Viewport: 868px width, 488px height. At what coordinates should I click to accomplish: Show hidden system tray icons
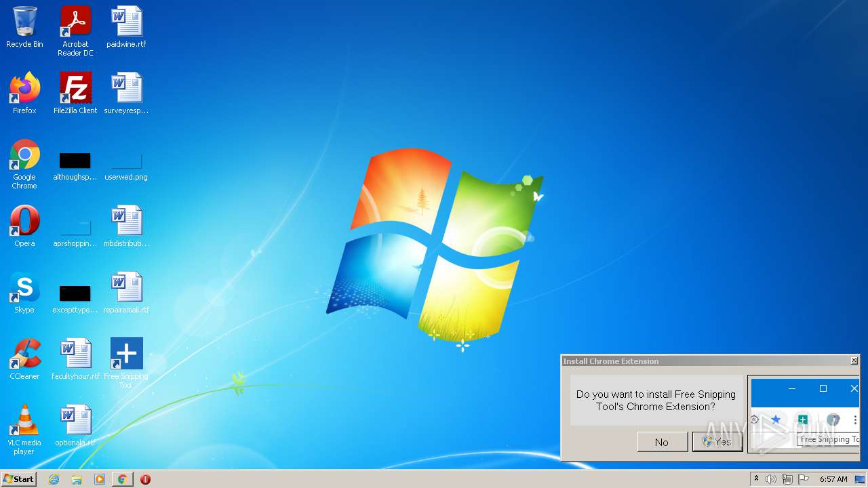coord(756,479)
